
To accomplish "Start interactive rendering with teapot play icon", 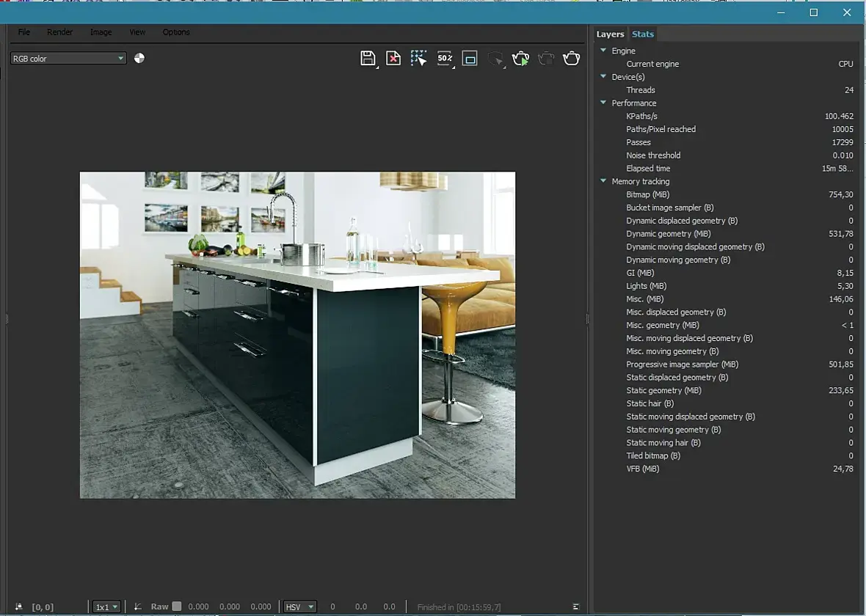I will (x=520, y=59).
